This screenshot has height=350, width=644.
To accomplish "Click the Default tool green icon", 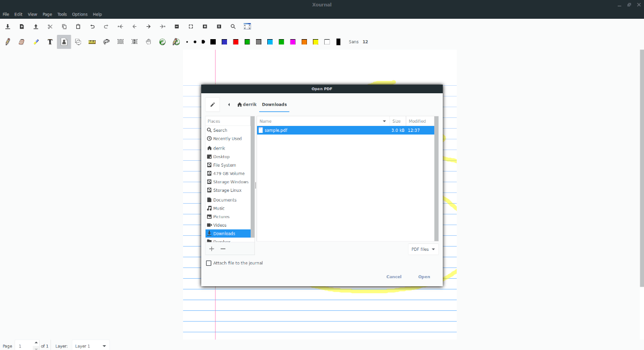I will point(162,42).
